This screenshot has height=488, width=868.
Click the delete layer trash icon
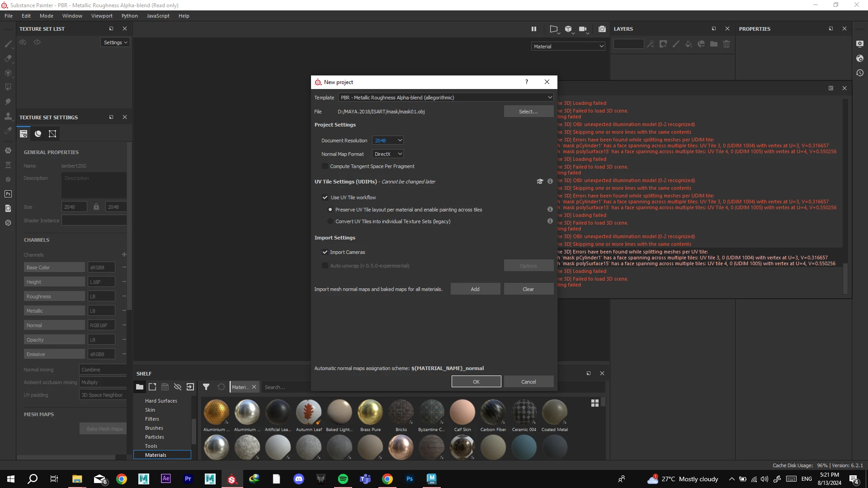[726, 44]
